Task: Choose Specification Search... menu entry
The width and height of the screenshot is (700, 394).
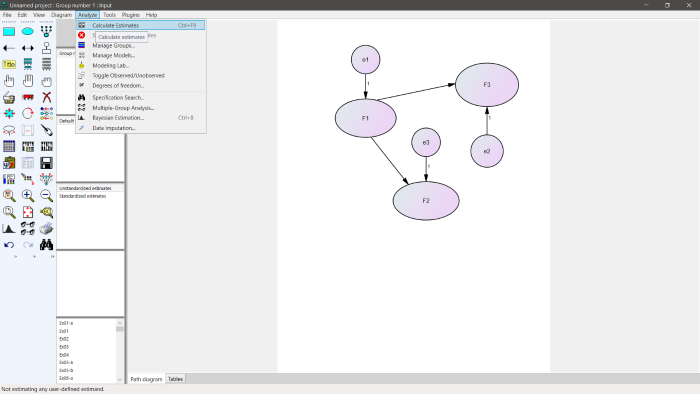Action: pyautogui.click(x=141, y=98)
